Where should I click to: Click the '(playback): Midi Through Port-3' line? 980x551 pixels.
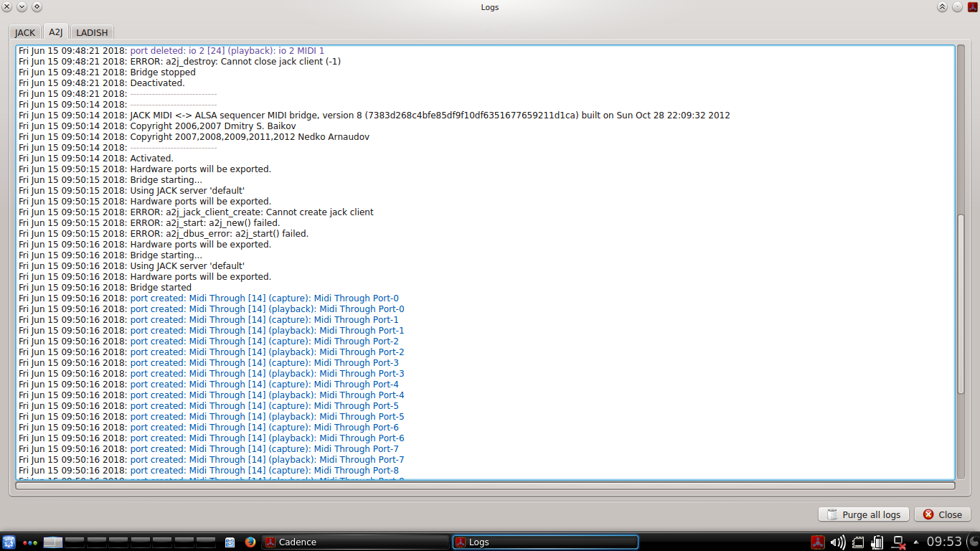[212, 374]
